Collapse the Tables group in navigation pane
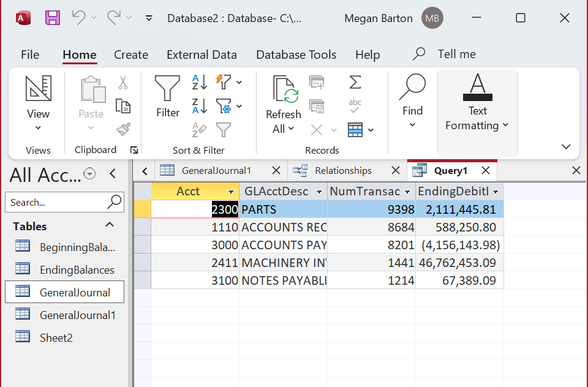 [110, 225]
